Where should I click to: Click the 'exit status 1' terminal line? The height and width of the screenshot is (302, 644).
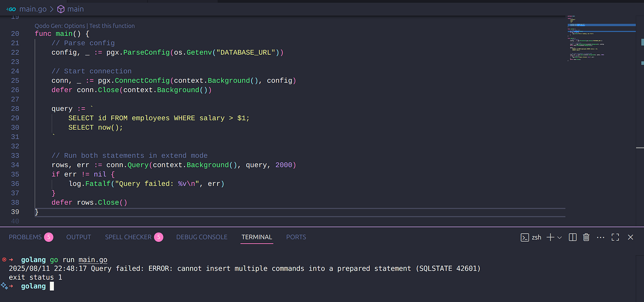[35, 277]
